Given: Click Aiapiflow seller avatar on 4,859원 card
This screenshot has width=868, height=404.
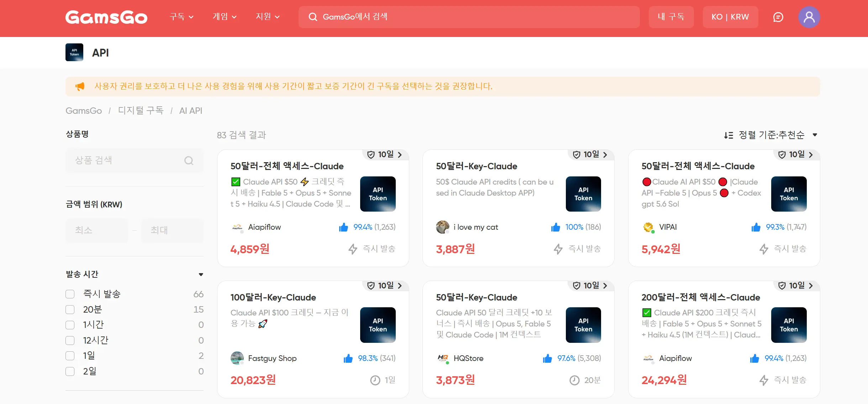Looking at the screenshot, I should point(237,227).
